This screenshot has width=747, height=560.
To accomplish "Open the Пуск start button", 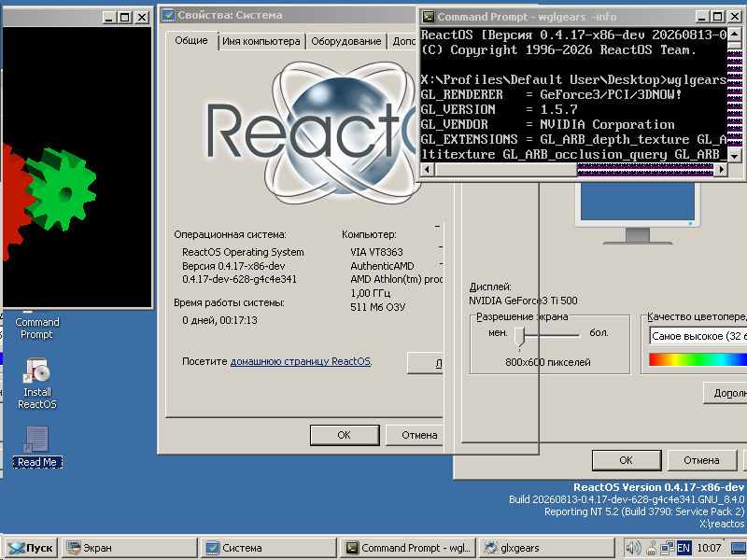I will tap(31, 548).
